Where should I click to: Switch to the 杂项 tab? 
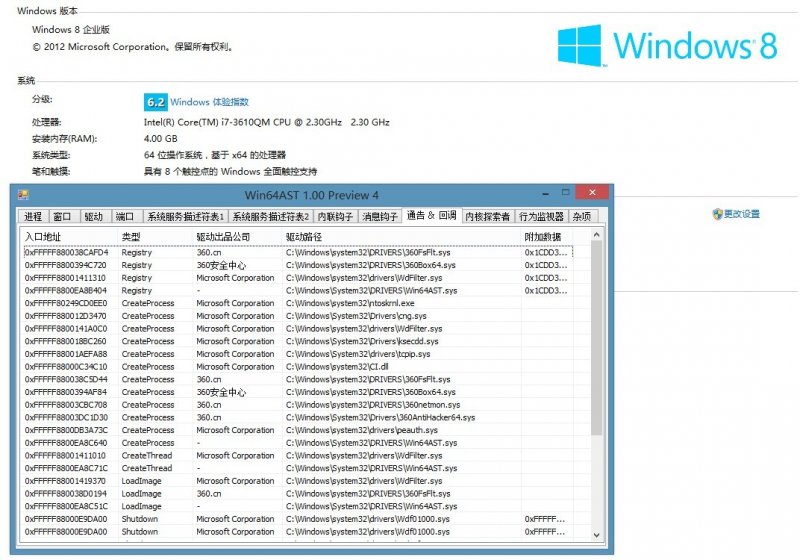582,216
